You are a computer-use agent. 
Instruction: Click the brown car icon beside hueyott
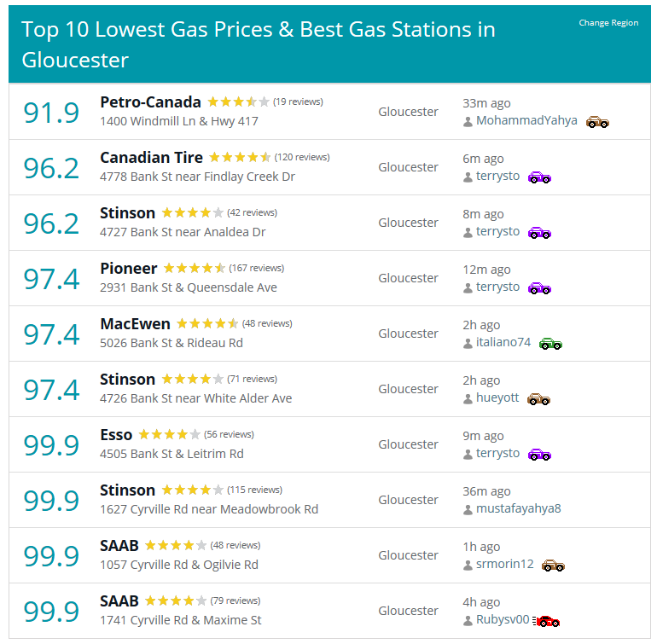[x=538, y=399]
